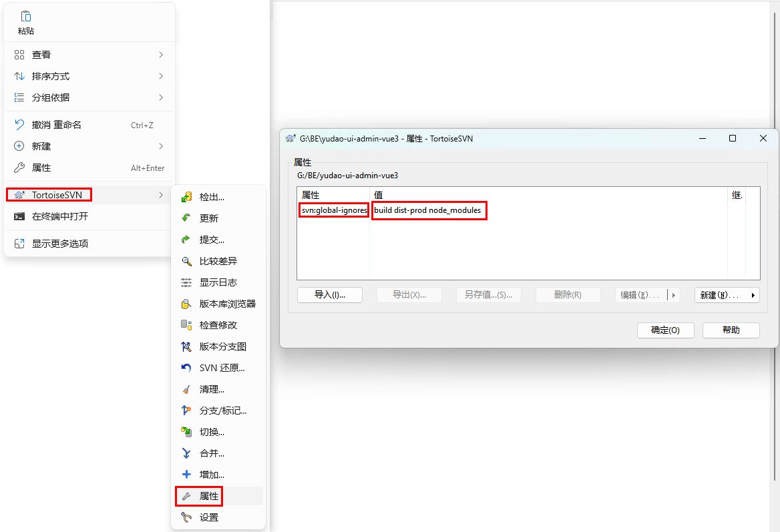Viewport: 780px width, 532px height.
Task: Select the svn:global-ignores property cell
Action: pos(334,210)
